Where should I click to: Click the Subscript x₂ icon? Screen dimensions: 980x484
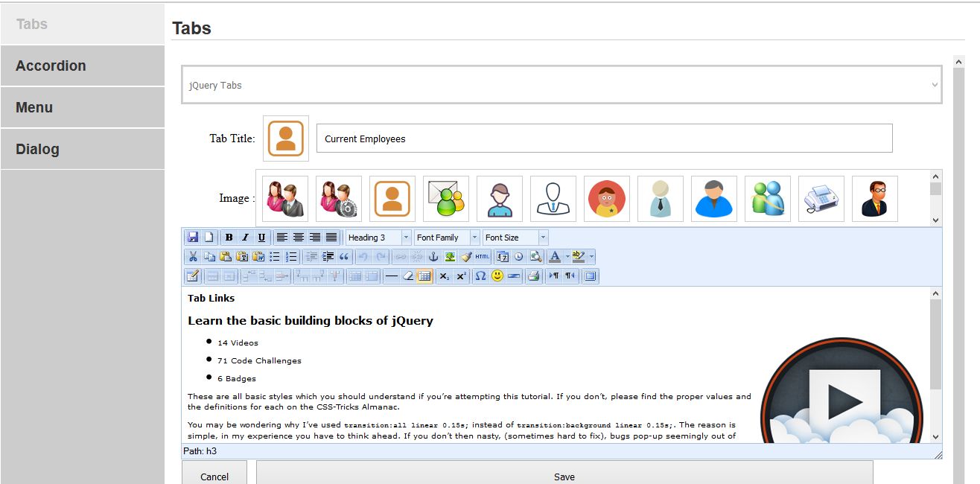click(x=444, y=276)
